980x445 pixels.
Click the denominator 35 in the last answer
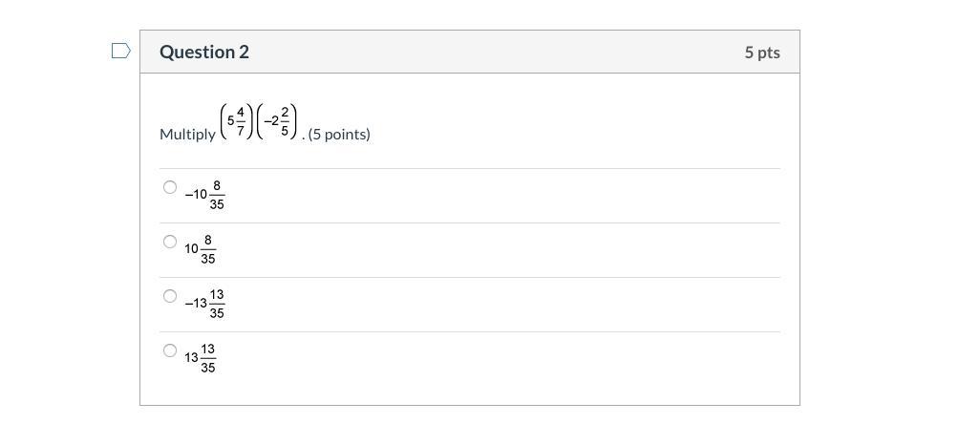point(208,368)
